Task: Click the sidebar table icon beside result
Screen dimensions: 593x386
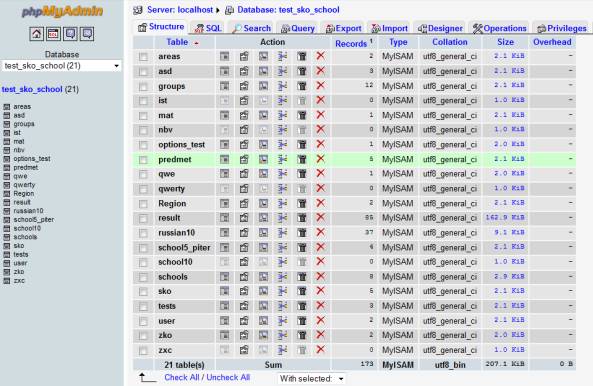Action: point(6,202)
